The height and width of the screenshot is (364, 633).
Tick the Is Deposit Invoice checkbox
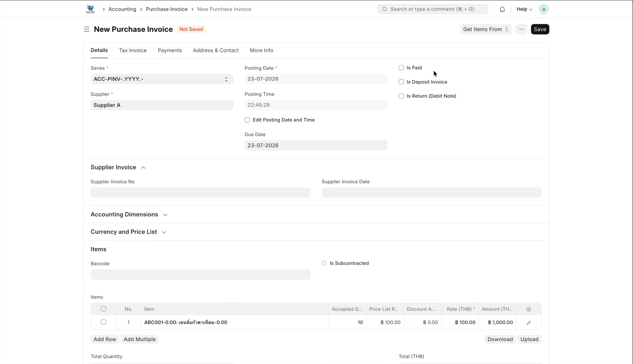pyautogui.click(x=401, y=82)
